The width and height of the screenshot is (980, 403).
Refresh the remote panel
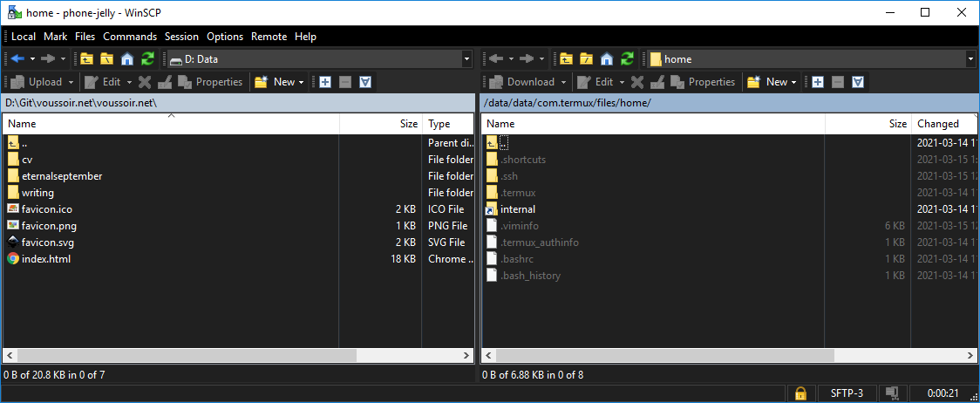pos(627,58)
